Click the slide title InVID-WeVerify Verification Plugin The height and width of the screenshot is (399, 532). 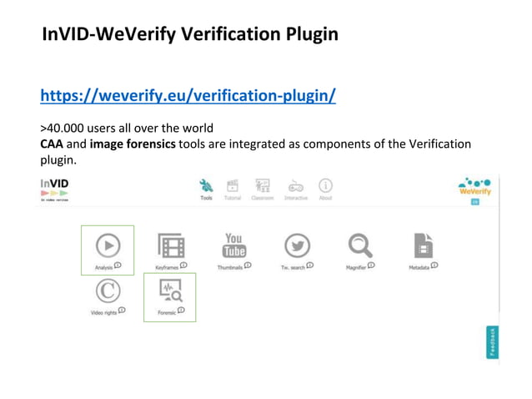click(x=190, y=34)
